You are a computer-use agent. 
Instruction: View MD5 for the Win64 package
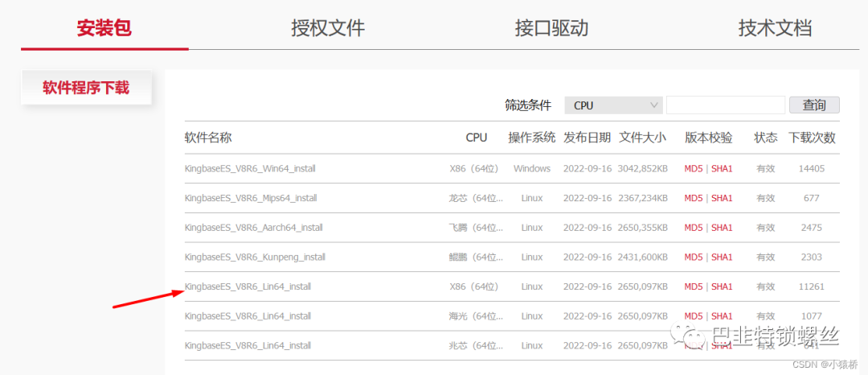pos(693,168)
